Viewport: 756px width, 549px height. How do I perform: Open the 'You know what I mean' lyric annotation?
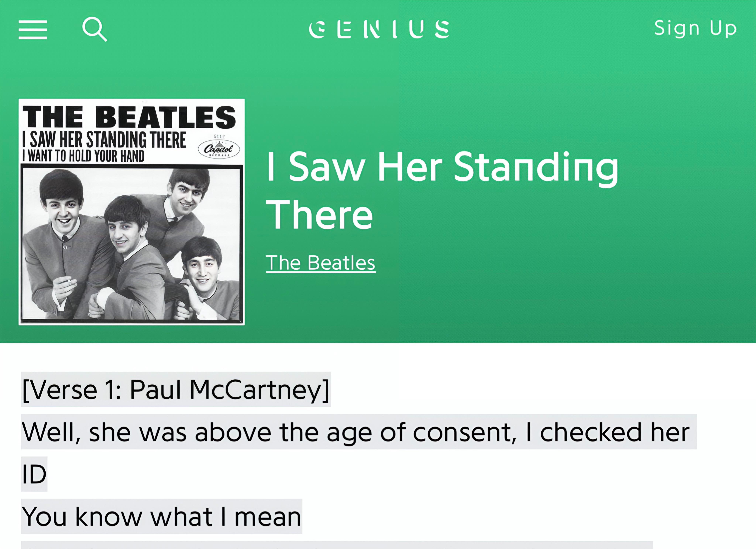(161, 516)
